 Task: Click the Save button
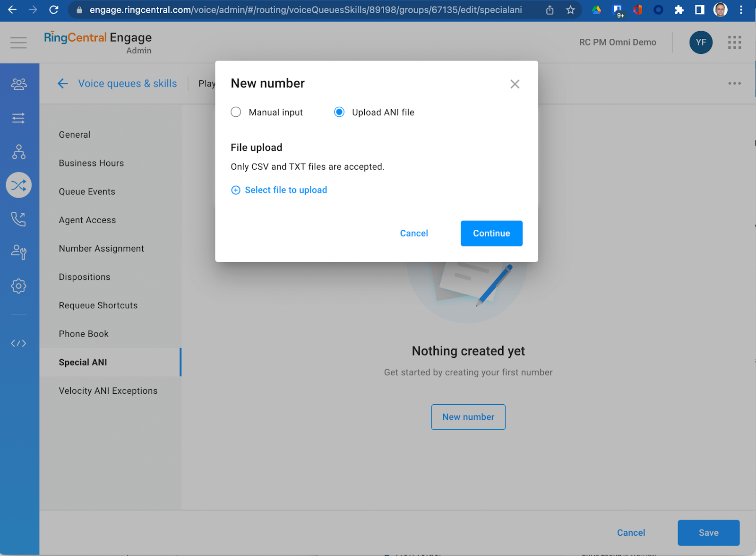point(708,533)
